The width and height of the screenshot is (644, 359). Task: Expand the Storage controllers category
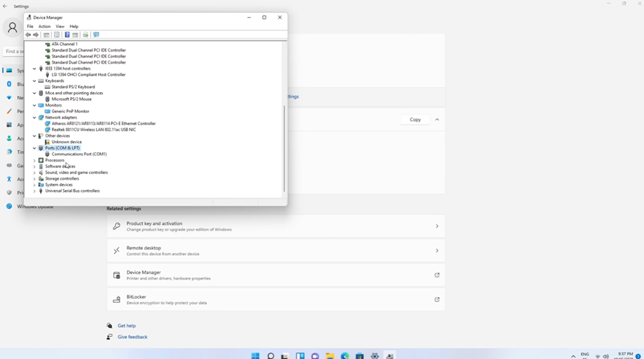coord(35,179)
